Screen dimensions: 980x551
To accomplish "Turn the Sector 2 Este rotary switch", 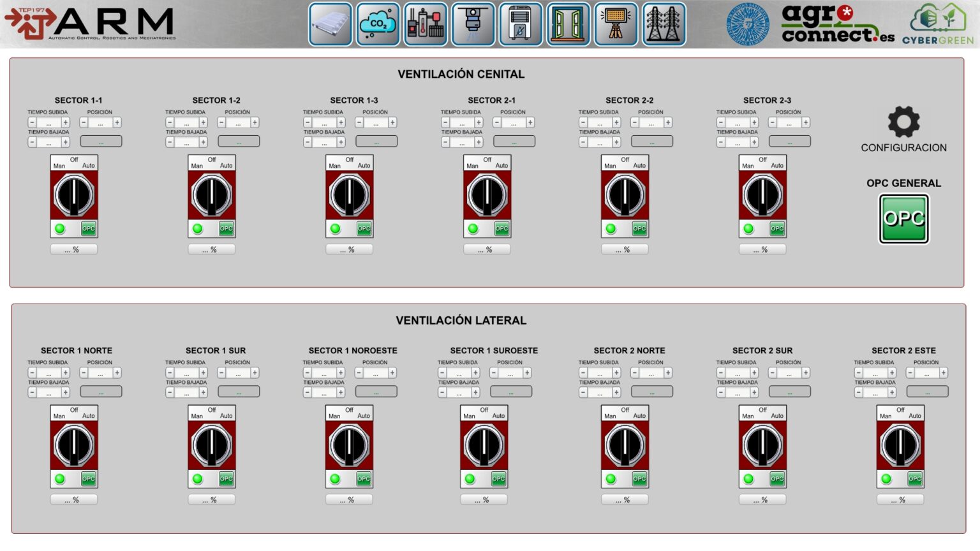I will pos(901,445).
